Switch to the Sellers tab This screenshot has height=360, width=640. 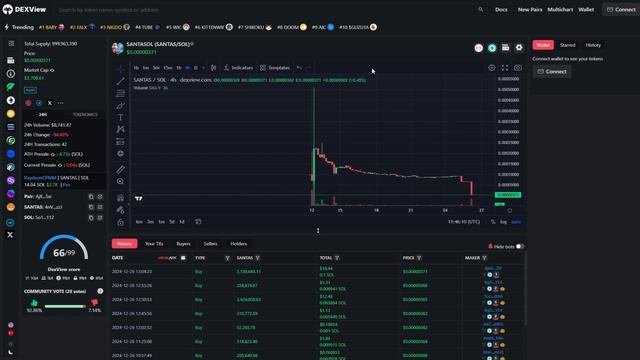tap(211, 244)
